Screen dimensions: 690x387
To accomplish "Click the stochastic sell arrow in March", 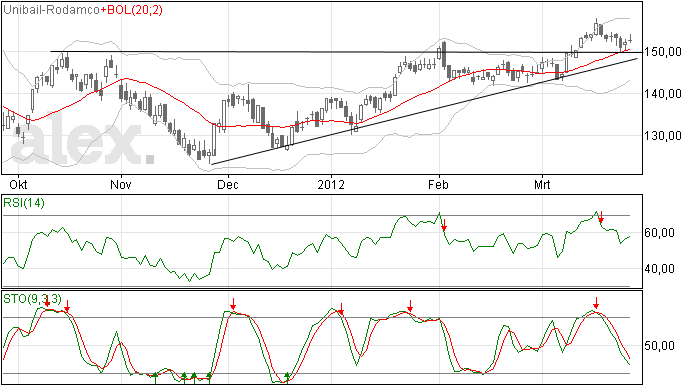I will coord(596,303).
